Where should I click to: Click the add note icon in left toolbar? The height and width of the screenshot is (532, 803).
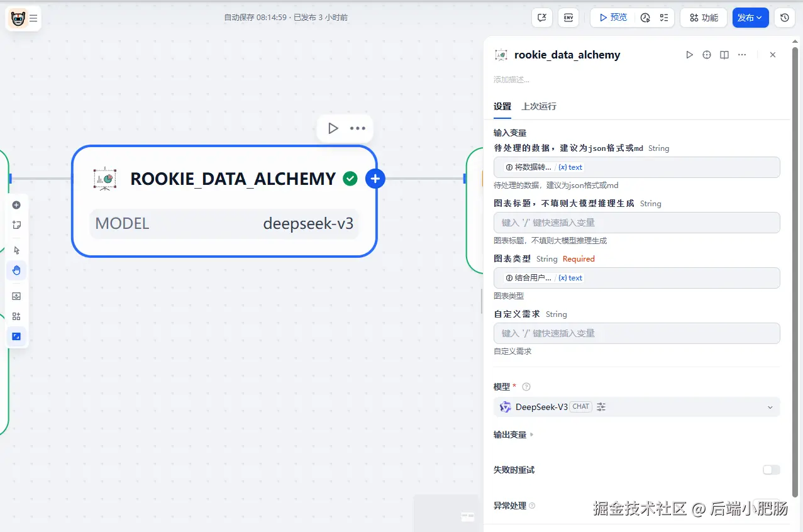pyautogui.click(x=16, y=224)
